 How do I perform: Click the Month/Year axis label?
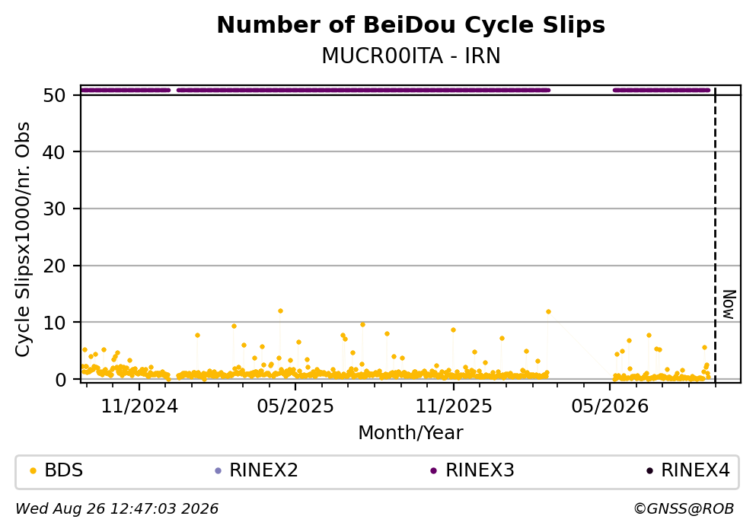(x=411, y=433)
